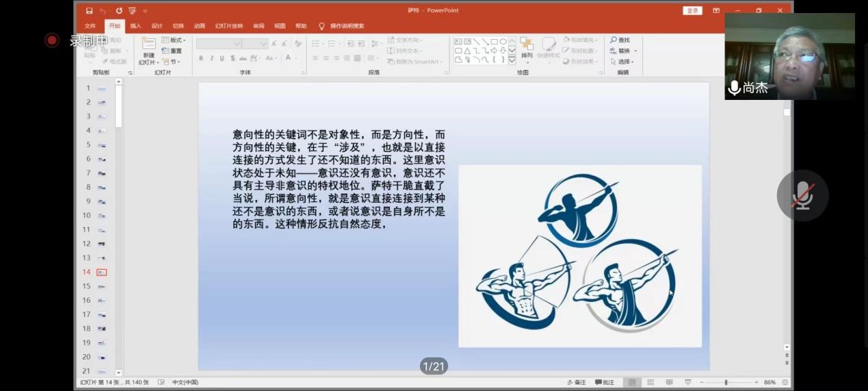Screen dimensions: 868x391
Task: Expand the shapes gallery more arrow
Action: 512,60
